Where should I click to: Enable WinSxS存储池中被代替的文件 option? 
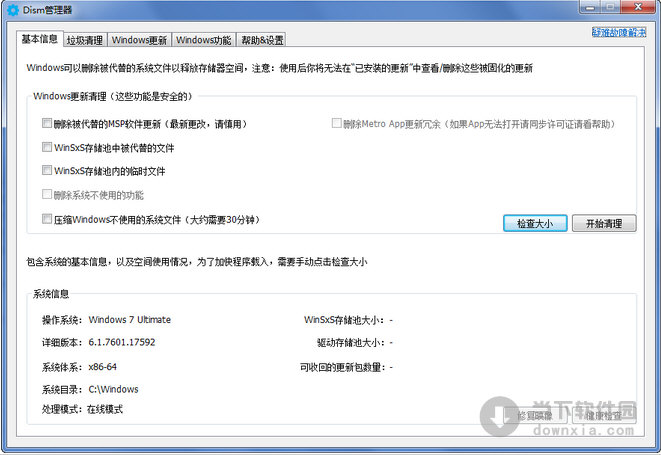pyautogui.click(x=47, y=147)
